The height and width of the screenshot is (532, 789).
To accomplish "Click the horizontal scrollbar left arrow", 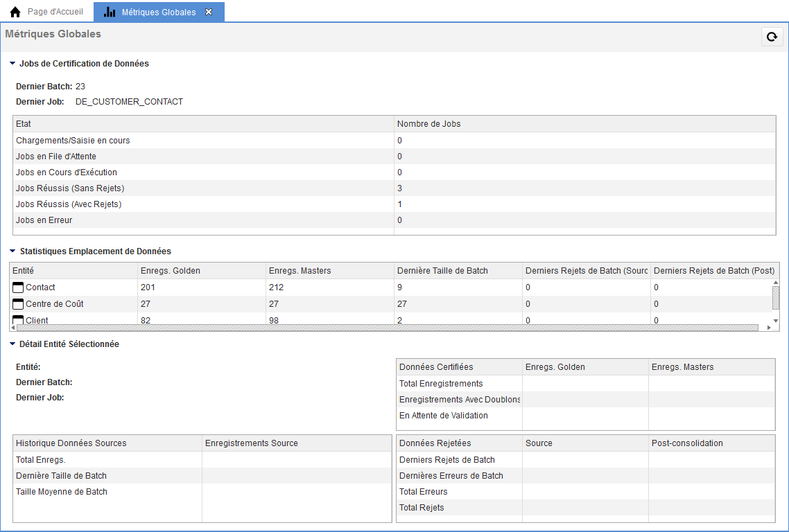I will point(13,328).
